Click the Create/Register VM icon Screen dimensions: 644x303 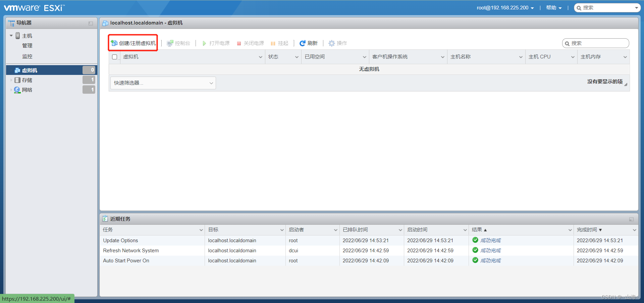click(114, 43)
